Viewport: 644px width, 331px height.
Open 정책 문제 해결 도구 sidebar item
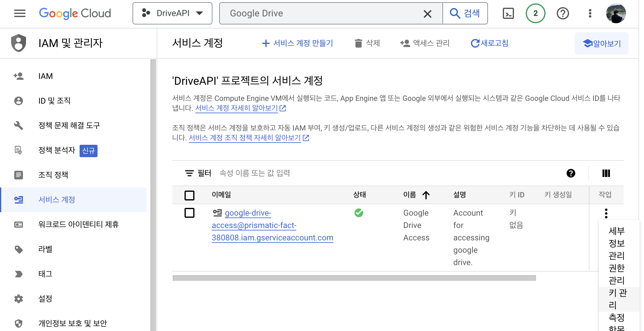(x=74, y=126)
